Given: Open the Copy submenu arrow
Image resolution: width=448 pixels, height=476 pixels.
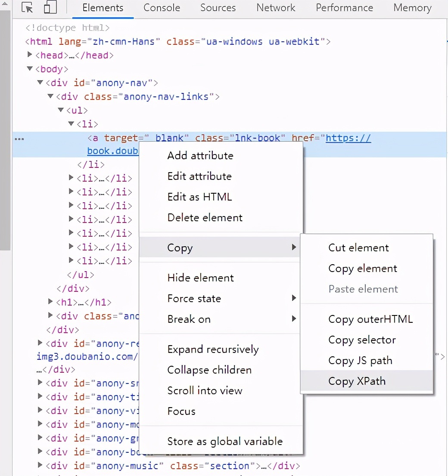Looking at the screenshot, I should coord(294,247).
